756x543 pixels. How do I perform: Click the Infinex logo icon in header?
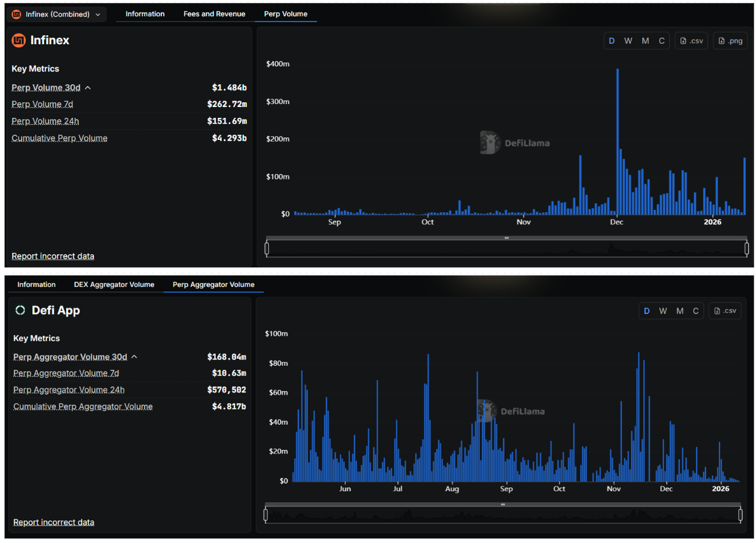[x=19, y=41]
